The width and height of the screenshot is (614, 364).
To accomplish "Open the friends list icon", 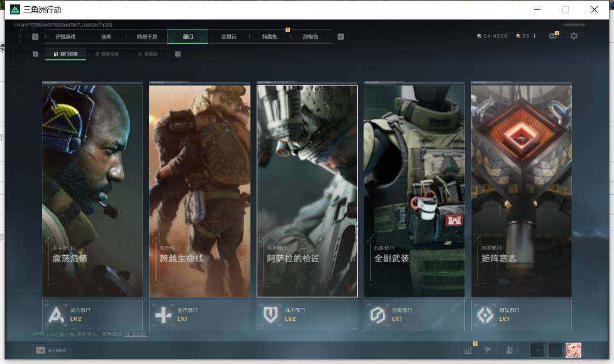I will point(511,350).
